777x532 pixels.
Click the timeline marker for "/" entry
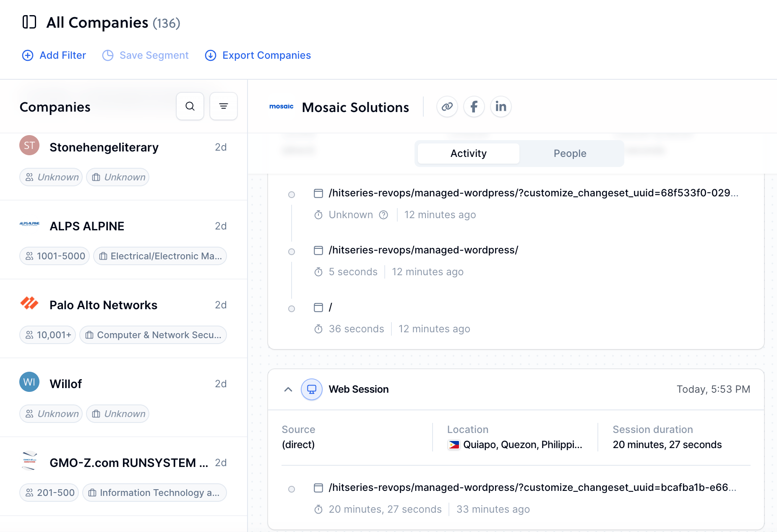pos(292,309)
